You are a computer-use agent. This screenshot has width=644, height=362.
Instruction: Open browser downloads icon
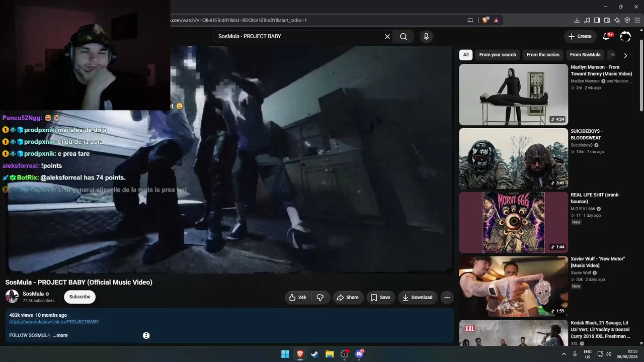[x=577, y=20]
